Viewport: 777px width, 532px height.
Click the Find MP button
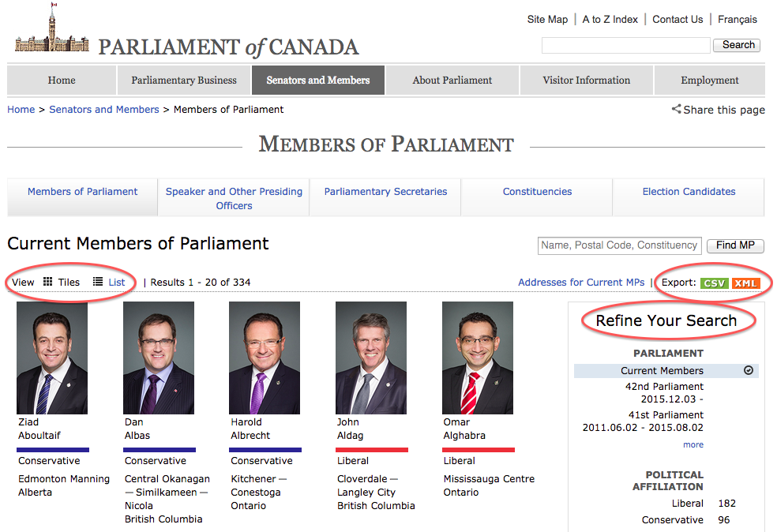(x=734, y=245)
